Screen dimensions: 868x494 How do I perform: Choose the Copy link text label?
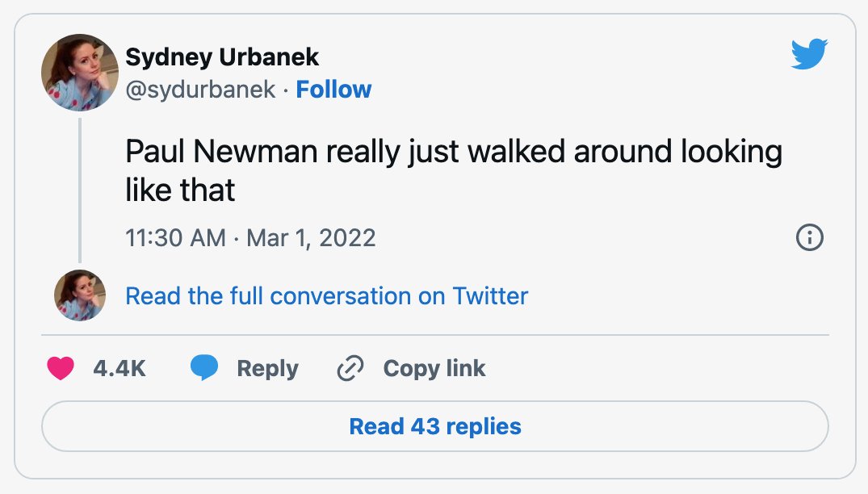coord(434,368)
